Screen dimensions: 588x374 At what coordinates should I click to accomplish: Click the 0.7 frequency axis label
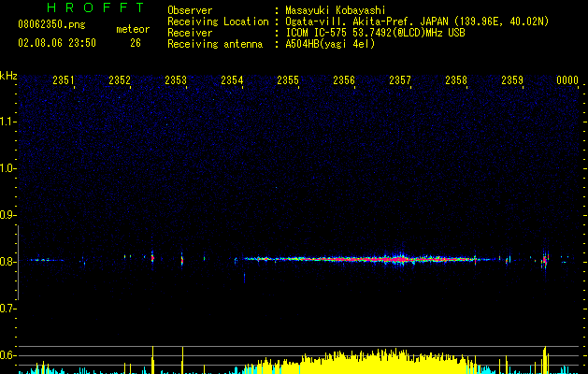pyautogui.click(x=7, y=309)
